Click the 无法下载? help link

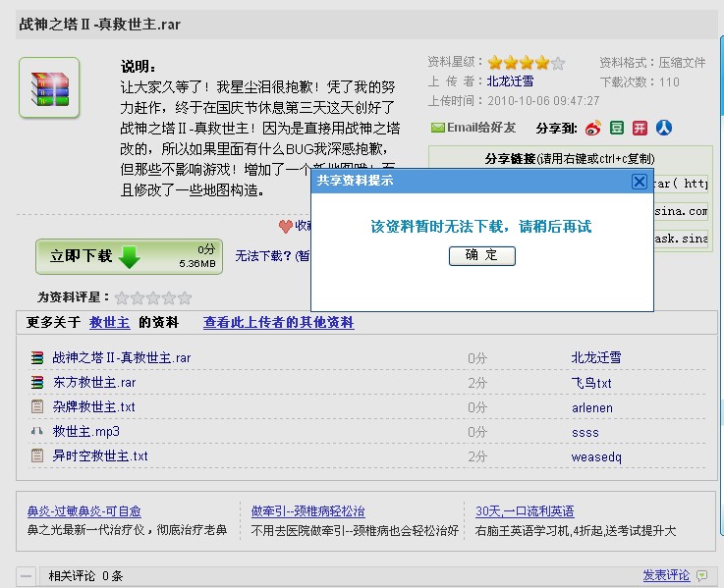click(x=263, y=255)
